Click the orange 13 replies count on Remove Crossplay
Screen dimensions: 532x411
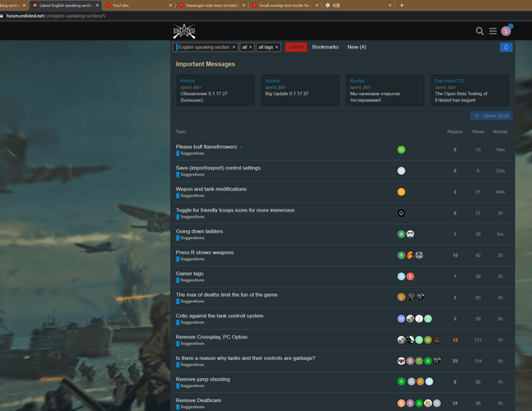[x=455, y=339]
